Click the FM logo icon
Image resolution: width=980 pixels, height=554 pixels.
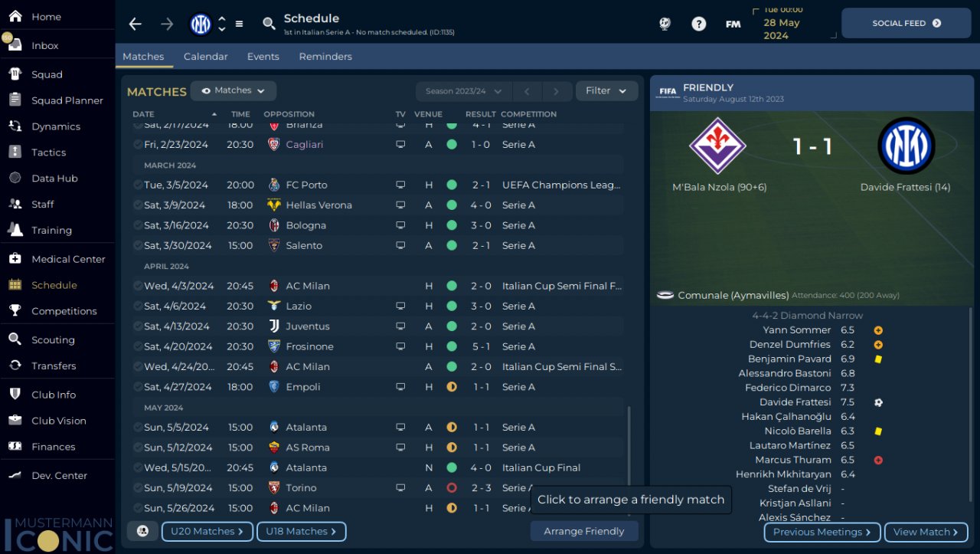[x=733, y=24]
